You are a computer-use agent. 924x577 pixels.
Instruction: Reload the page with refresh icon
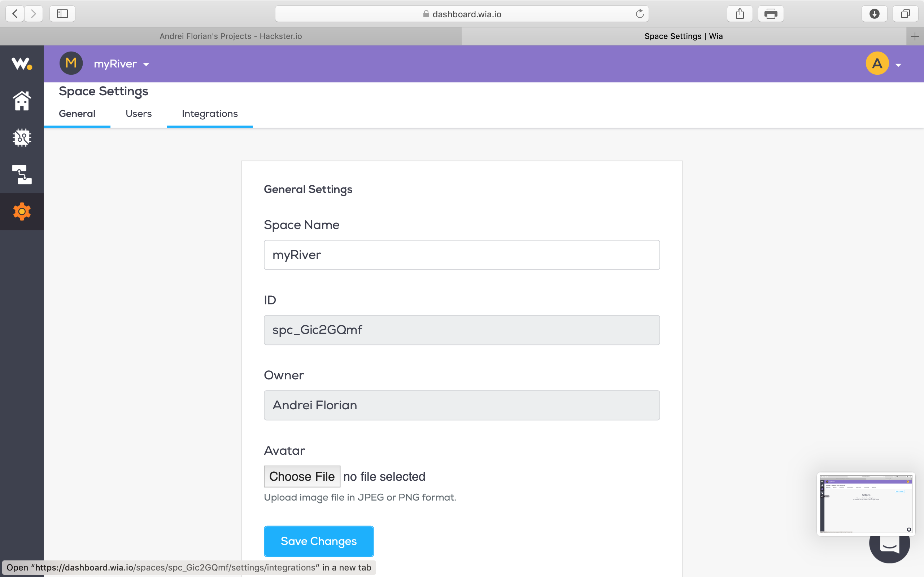[640, 14]
